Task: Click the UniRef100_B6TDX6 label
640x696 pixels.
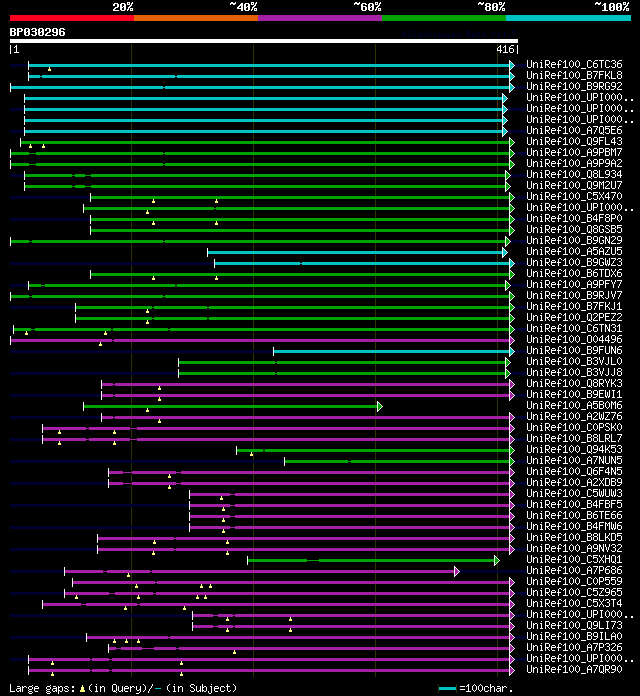Action: [574, 273]
